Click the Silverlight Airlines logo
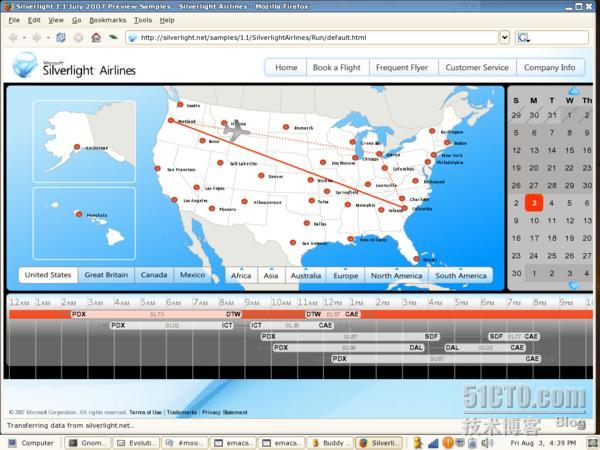This screenshot has width=600, height=450. tap(74, 66)
